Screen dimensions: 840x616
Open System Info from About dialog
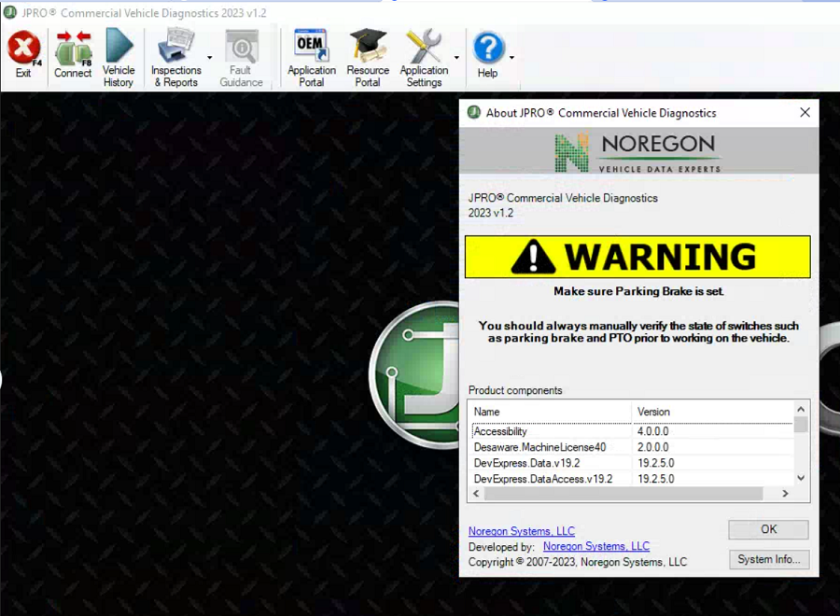(x=768, y=559)
